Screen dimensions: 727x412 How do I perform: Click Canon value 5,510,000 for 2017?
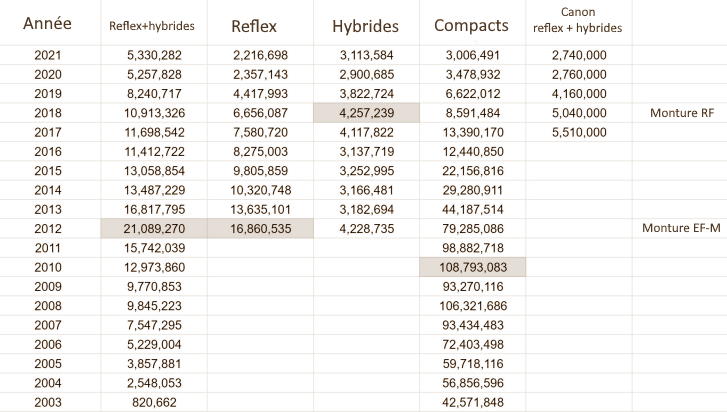click(578, 132)
